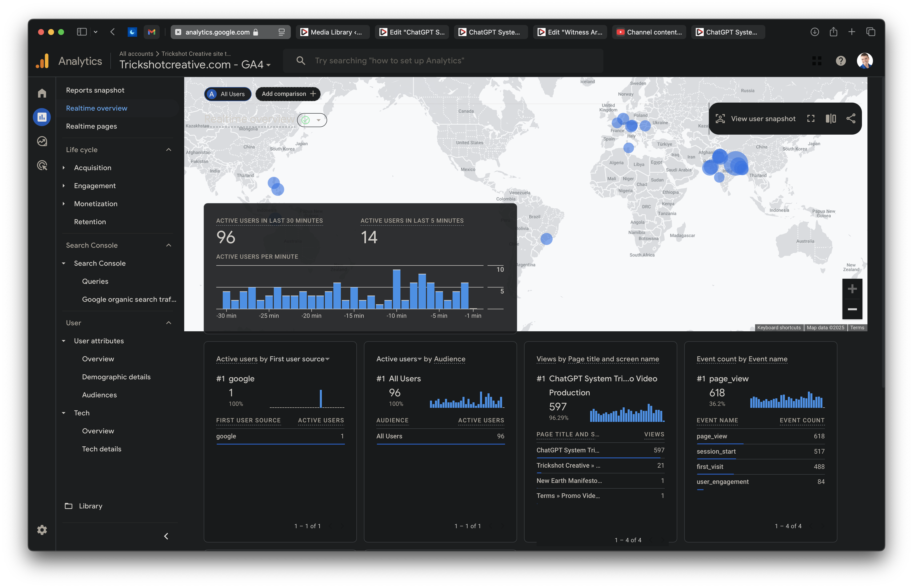Collapse the navigation panel arrow
The height and width of the screenshot is (588, 913).
coord(166,536)
